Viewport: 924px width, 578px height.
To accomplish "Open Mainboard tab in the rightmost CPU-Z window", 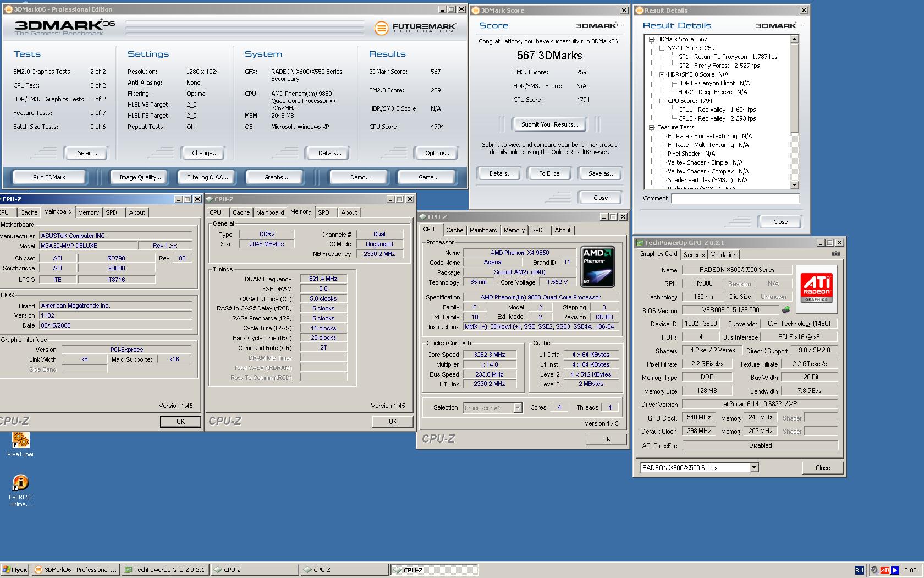I will click(x=483, y=231).
